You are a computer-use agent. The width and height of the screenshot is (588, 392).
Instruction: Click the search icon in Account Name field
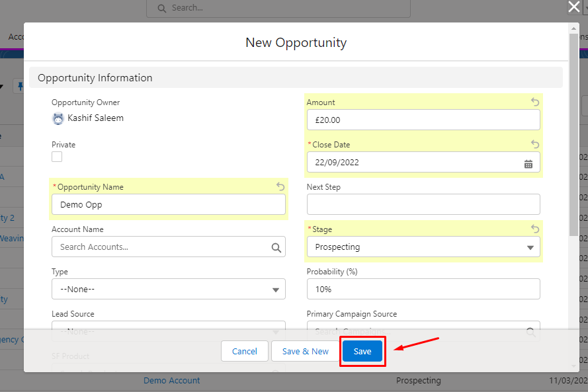[x=276, y=247]
